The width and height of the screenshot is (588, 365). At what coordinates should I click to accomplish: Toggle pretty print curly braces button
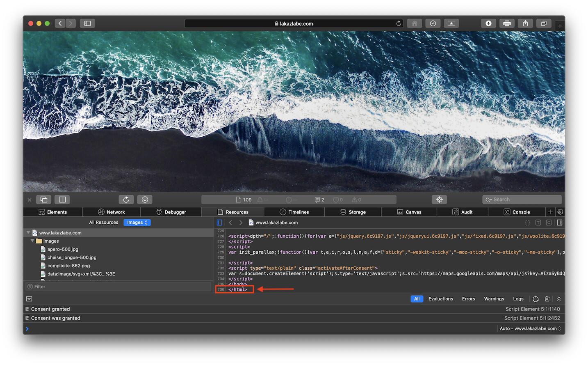pyautogui.click(x=527, y=223)
